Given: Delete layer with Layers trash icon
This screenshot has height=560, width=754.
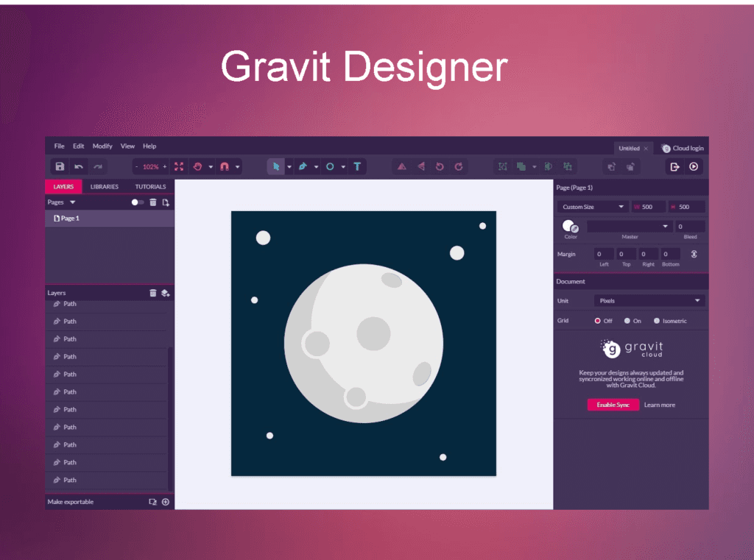Looking at the screenshot, I should click(x=153, y=293).
